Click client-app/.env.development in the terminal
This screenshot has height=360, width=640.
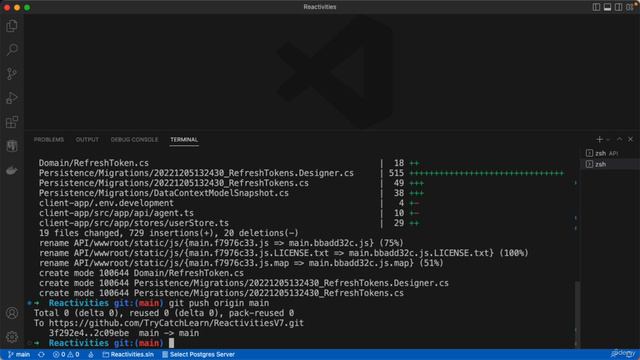(x=106, y=203)
